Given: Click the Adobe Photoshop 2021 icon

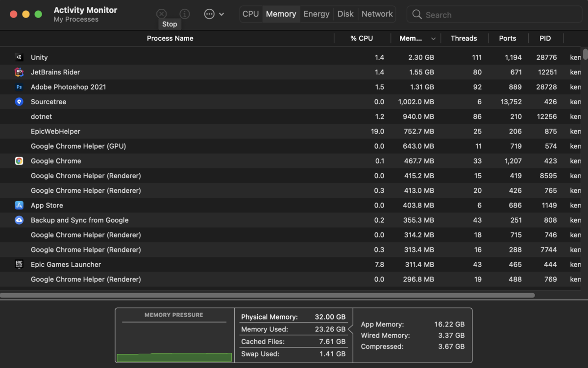Looking at the screenshot, I should point(19,87).
